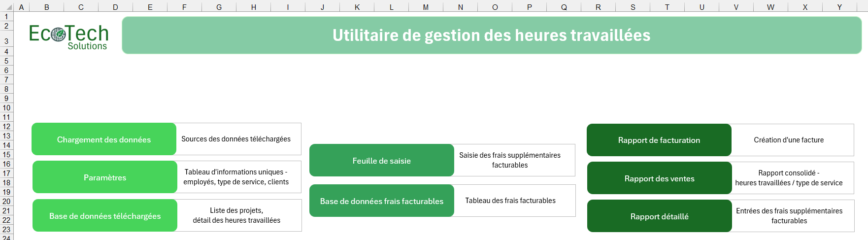
Task: Open the Chargement des données sheet button
Action: (104, 139)
